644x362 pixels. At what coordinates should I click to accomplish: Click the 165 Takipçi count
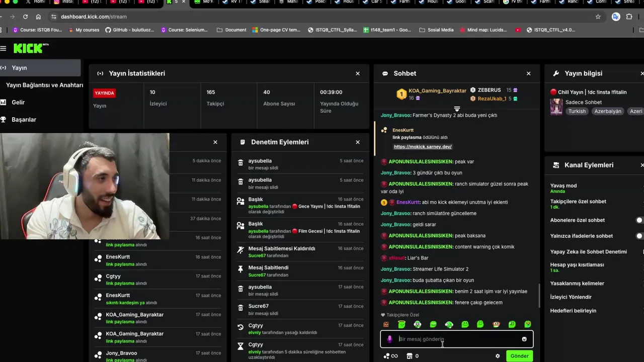coord(211,92)
